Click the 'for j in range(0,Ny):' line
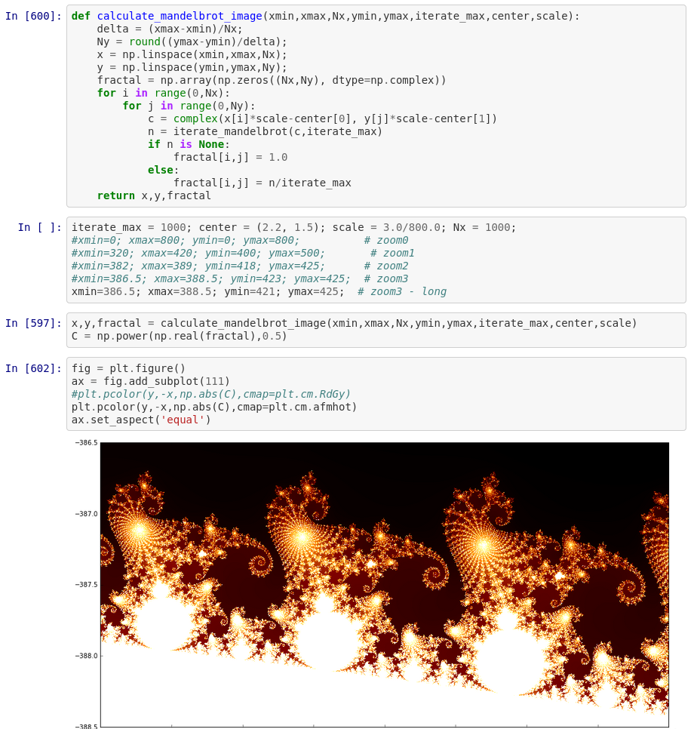Viewport: 700px width, 729px height. pos(189,106)
